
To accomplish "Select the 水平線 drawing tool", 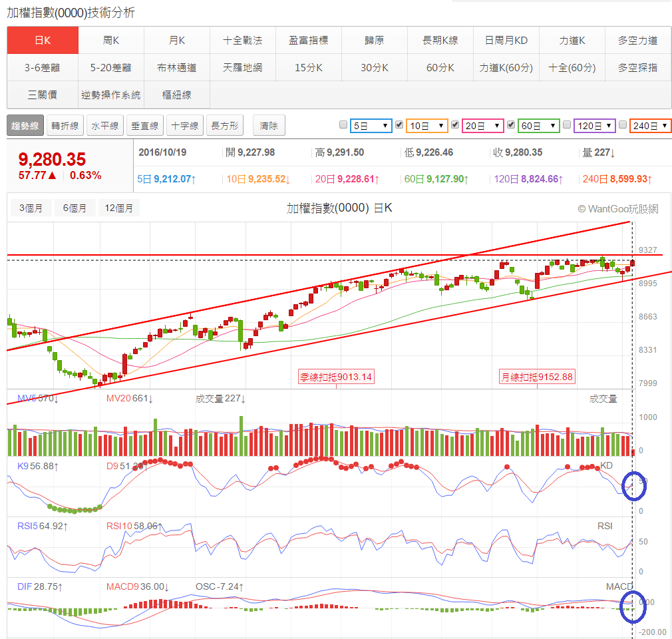I will click(x=104, y=125).
